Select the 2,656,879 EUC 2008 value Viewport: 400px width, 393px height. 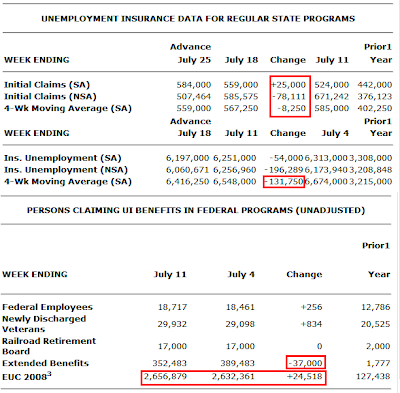click(166, 377)
